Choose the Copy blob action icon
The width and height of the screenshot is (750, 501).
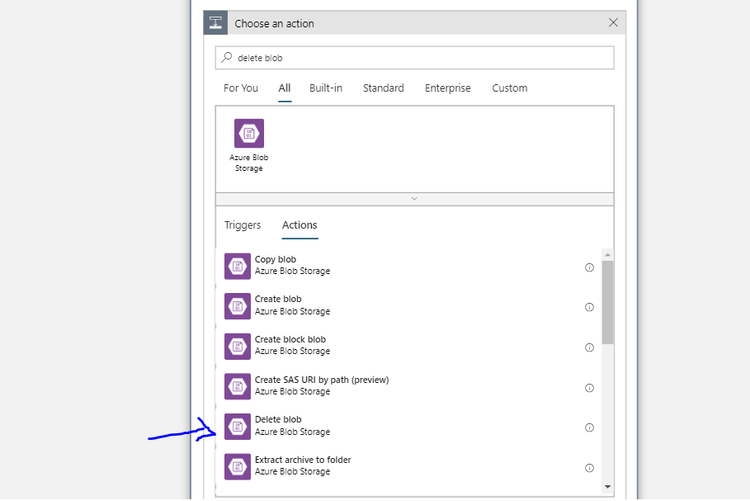237,266
